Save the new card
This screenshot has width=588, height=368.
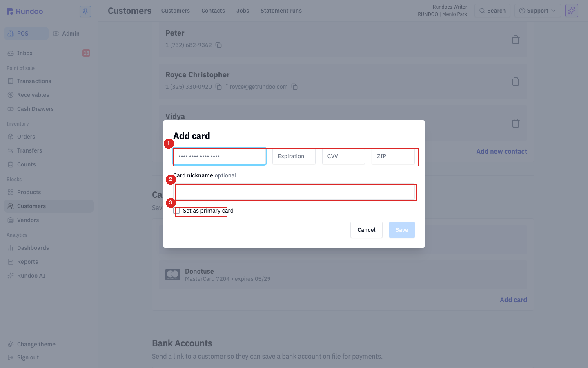click(x=402, y=230)
